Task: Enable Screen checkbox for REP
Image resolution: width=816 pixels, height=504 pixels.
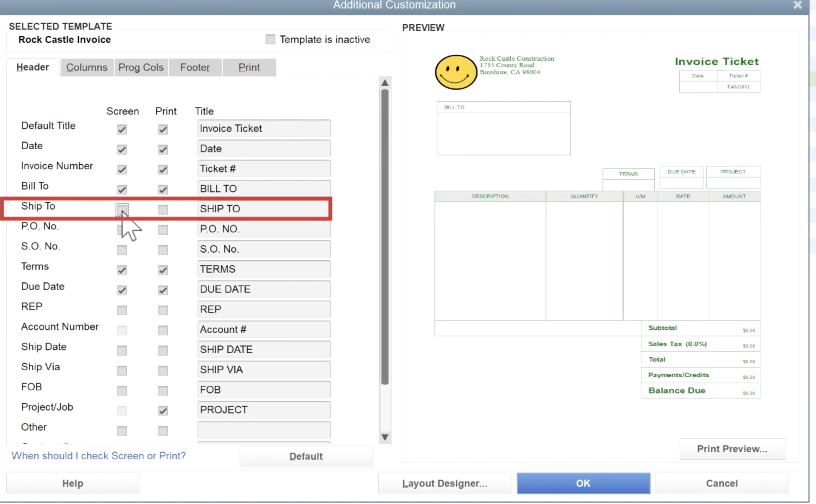Action: (x=122, y=310)
